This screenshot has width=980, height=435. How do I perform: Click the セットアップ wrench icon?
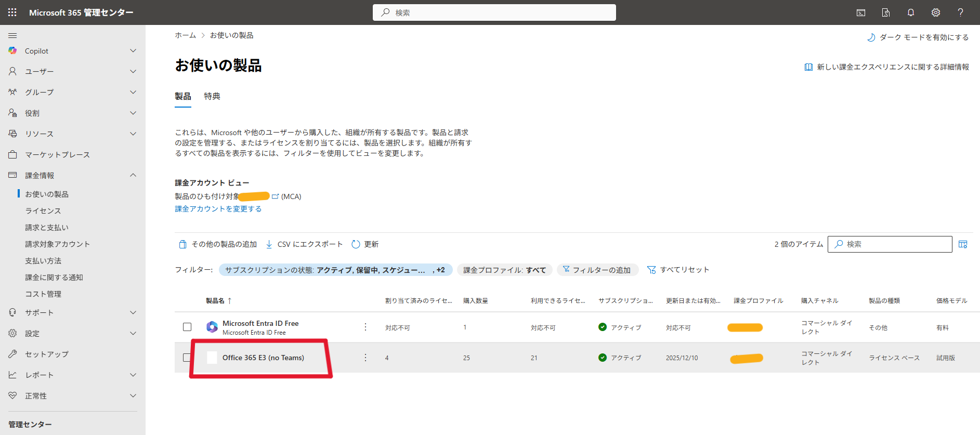pos(12,354)
